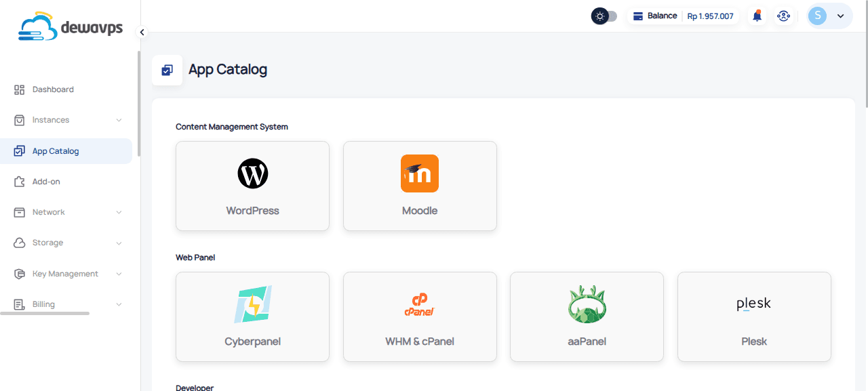Toggle dark mode switch
This screenshot has height=391, width=868.
(x=603, y=15)
